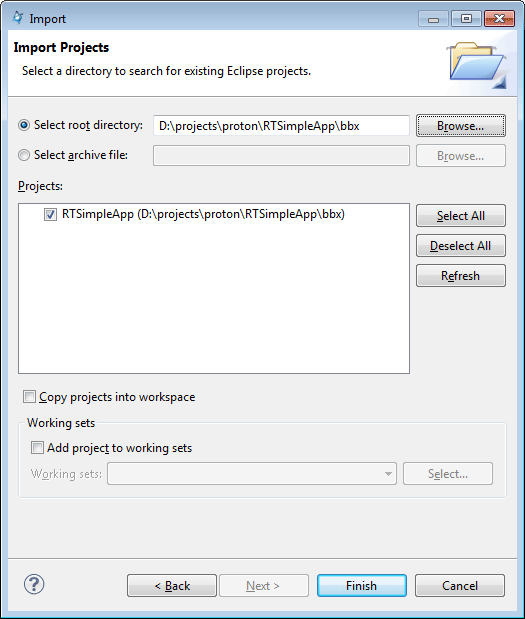Click the Deselect All button
This screenshot has width=525, height=619.
461,246
